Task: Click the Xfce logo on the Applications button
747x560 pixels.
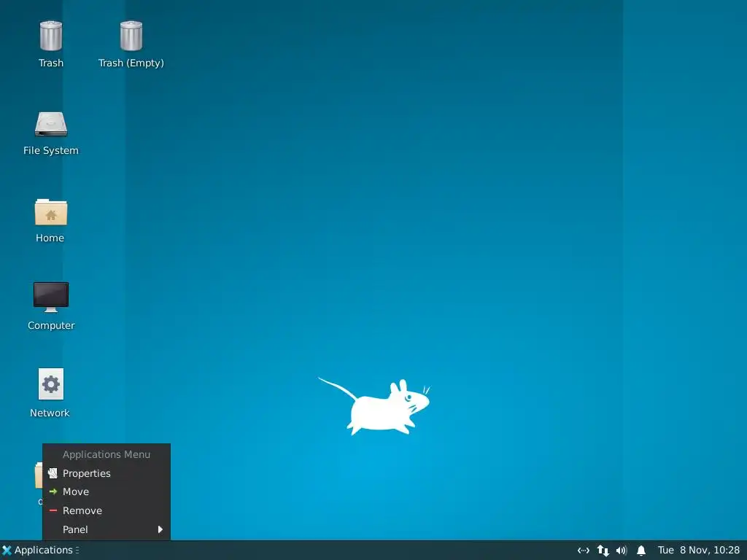Action: [x=7, y=550]
